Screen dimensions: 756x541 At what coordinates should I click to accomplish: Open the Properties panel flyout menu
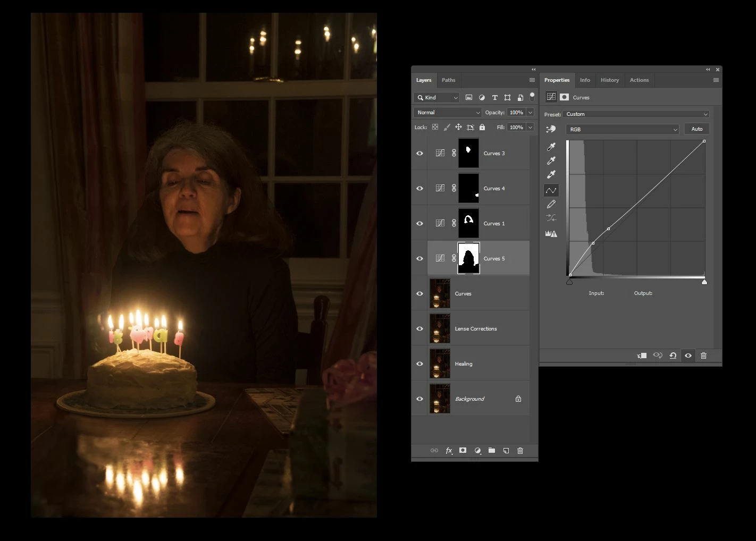[716, 80]
